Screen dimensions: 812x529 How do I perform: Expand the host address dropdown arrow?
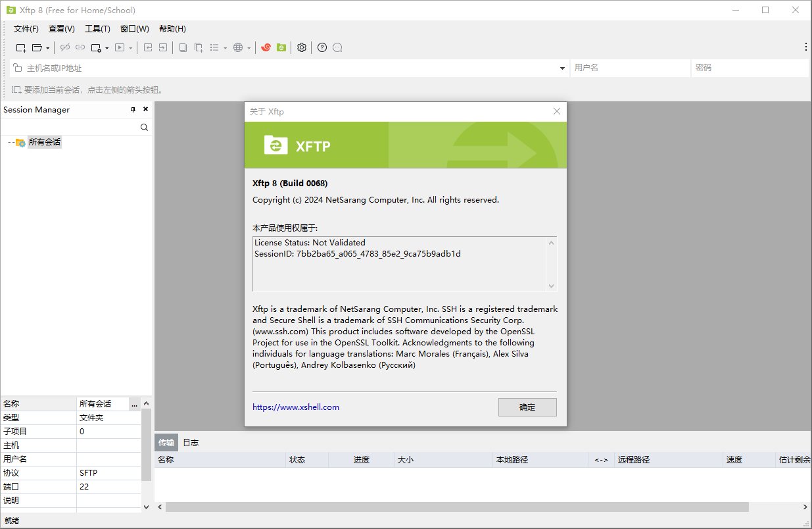pos(563,68)
